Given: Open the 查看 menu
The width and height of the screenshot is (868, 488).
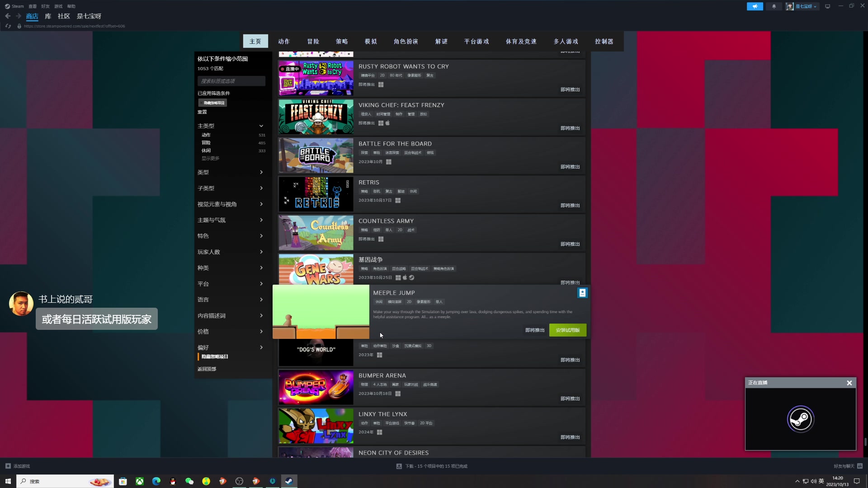Looking at the screenshot, I should [x=33, y=6].
